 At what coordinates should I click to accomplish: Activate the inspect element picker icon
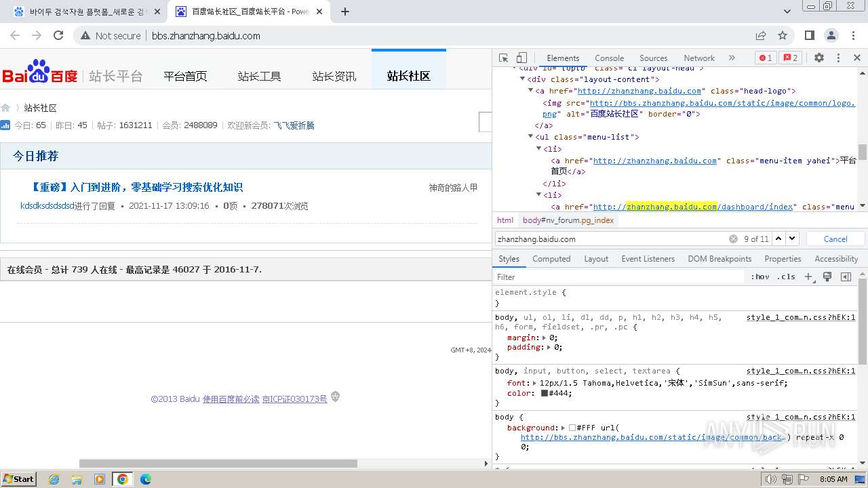[x=503, y=58]
